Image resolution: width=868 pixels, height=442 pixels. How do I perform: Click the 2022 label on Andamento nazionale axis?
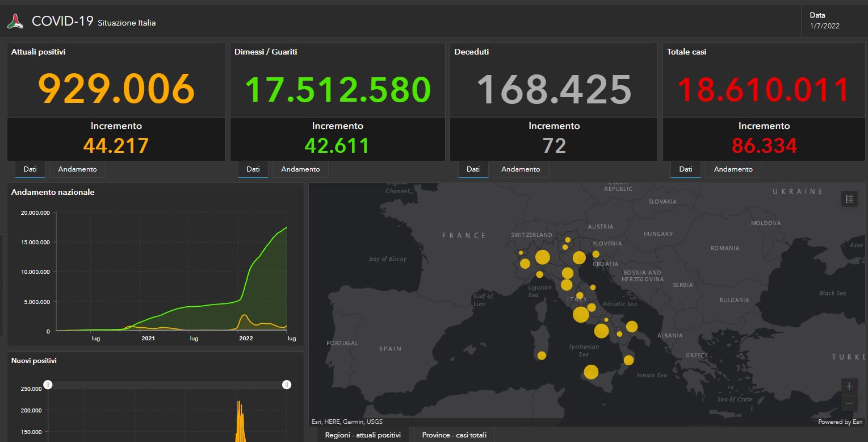click(x=246, y=339)
